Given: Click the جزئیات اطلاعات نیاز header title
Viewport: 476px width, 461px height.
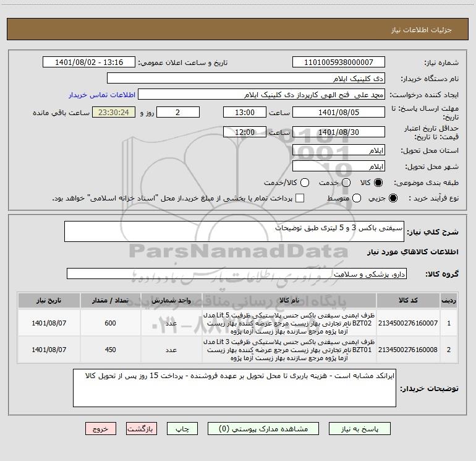Looking at the screenshot, I should click(421, 30).
